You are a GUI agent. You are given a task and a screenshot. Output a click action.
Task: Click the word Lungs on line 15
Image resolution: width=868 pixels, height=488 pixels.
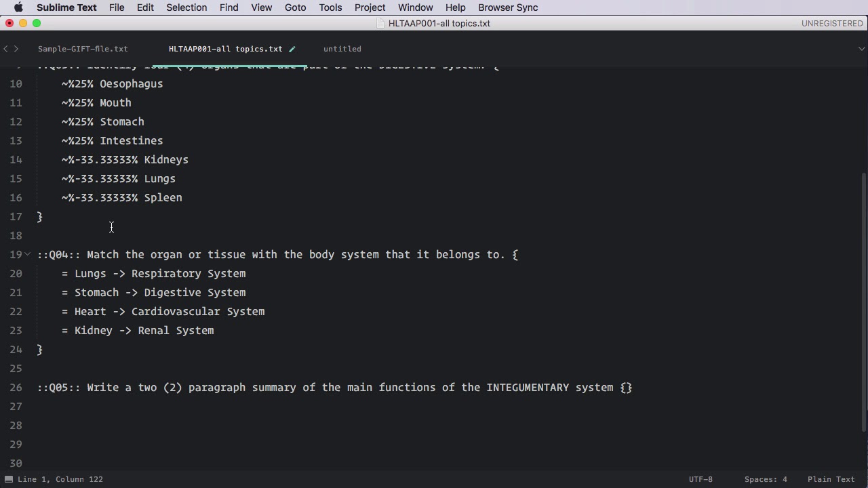pyautogui.click(x=160, y=179)
